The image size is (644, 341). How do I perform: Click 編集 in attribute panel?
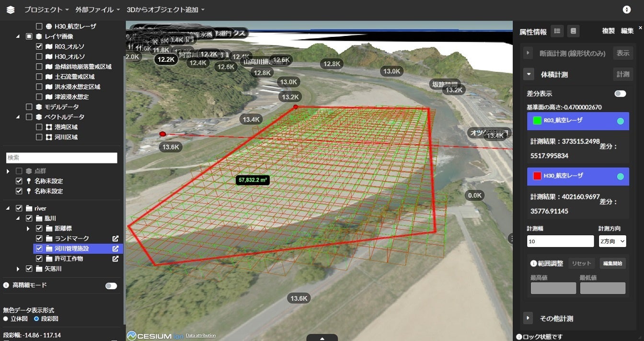point(628,31)
